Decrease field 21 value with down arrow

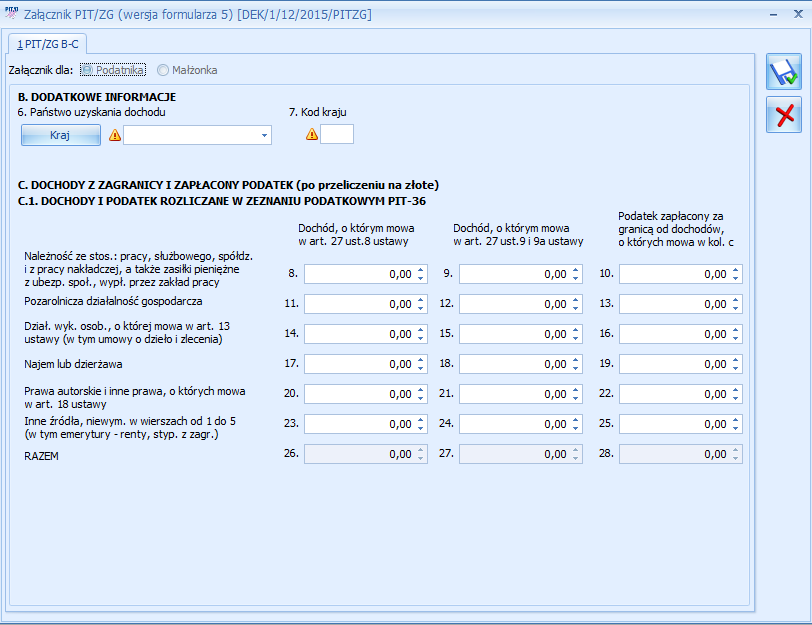click(x=575, y=399)
